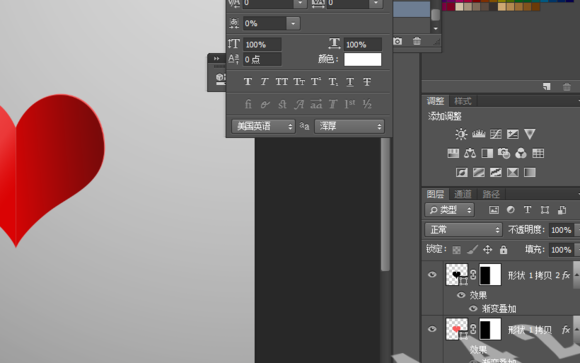Filter layers by text type icon

tap(527, 210)
